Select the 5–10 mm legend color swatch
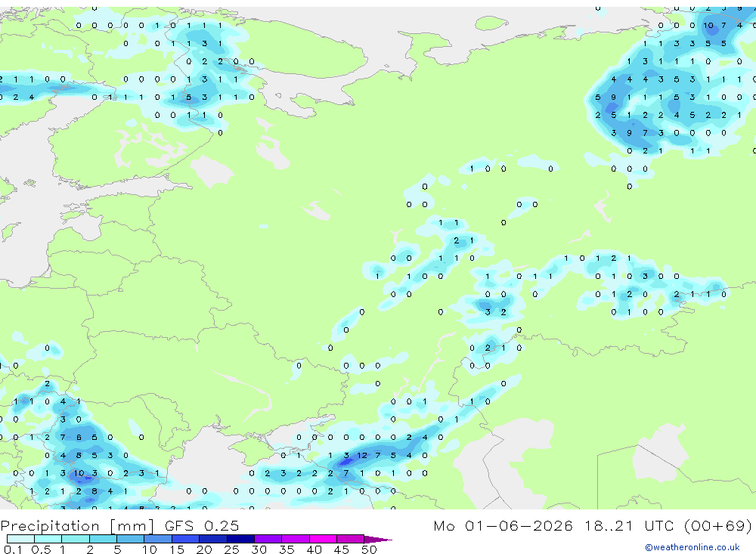This screenshot has width=756, height=554. click(130, 539)
